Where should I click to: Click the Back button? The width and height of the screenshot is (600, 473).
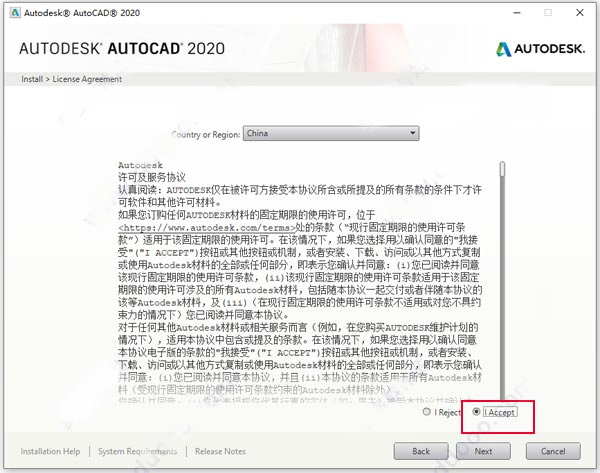coord(421,451)
